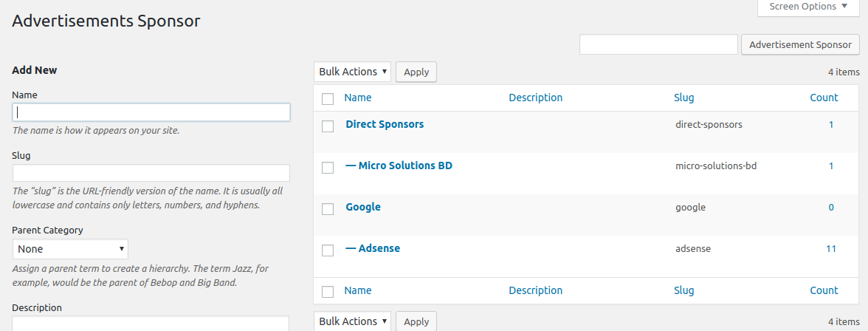
Task: Open the Adsense term link
Action: coord(379,248)
